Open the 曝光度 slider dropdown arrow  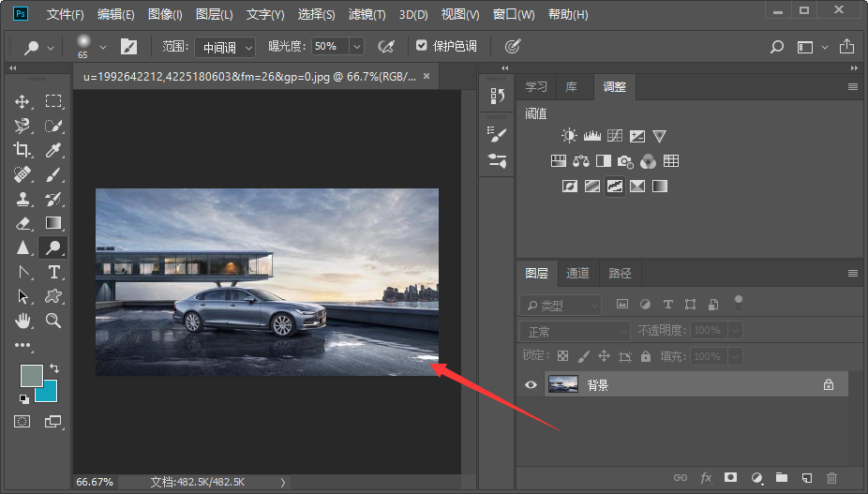357,47
